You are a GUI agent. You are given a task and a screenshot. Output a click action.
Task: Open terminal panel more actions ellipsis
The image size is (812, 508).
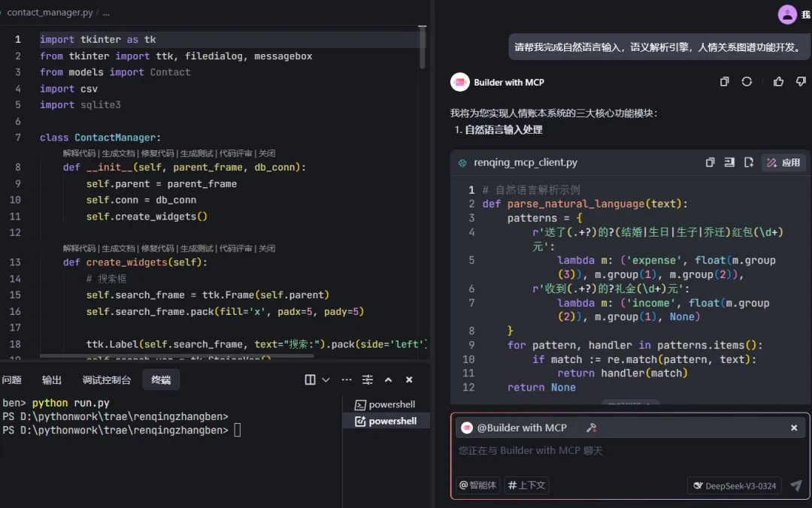[x=347, y=380]
